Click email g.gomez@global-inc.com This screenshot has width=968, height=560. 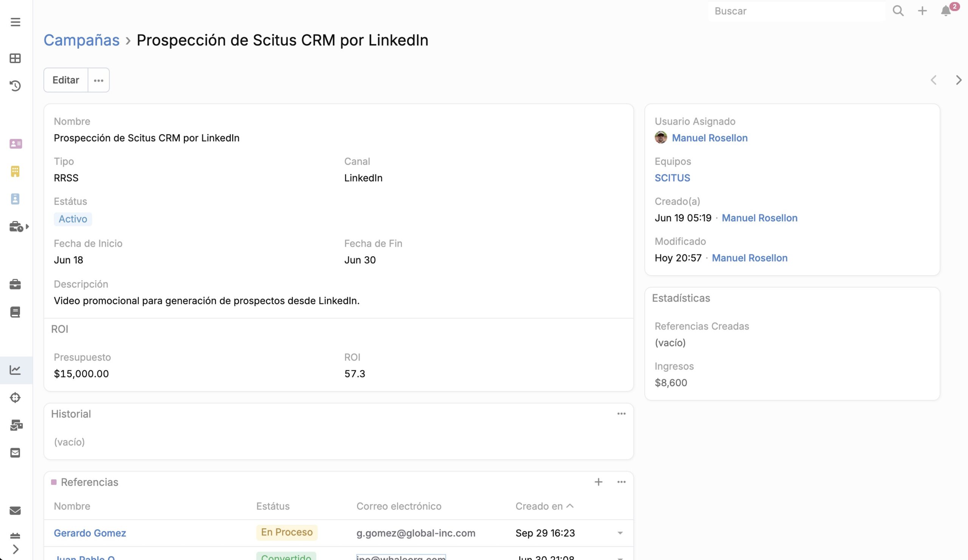[x=416, y=533]
